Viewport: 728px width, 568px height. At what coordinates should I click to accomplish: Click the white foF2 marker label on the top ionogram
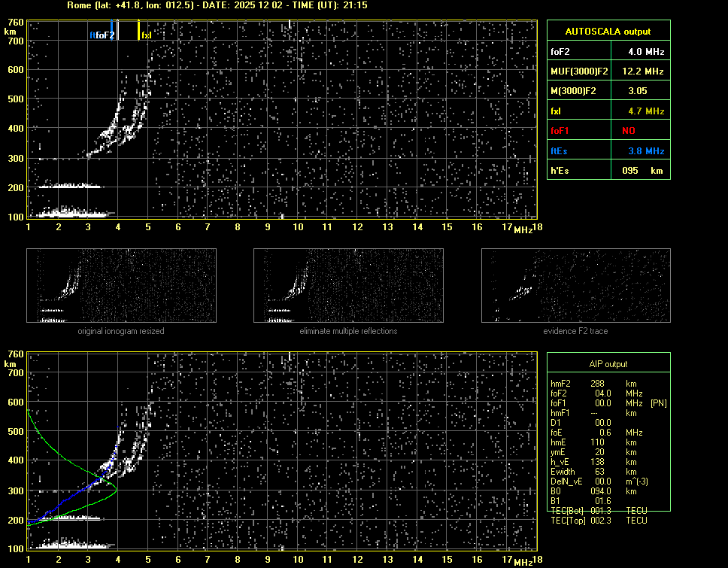pos(105,35)
